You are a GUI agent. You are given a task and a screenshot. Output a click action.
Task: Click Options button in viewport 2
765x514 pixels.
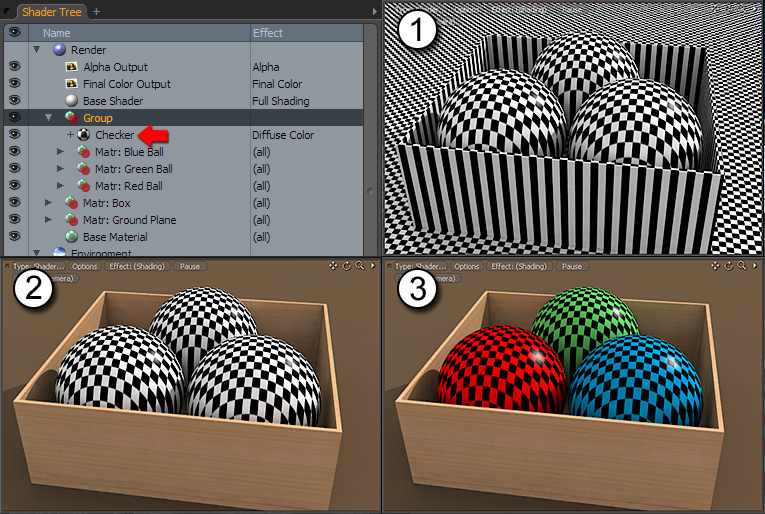85,267
